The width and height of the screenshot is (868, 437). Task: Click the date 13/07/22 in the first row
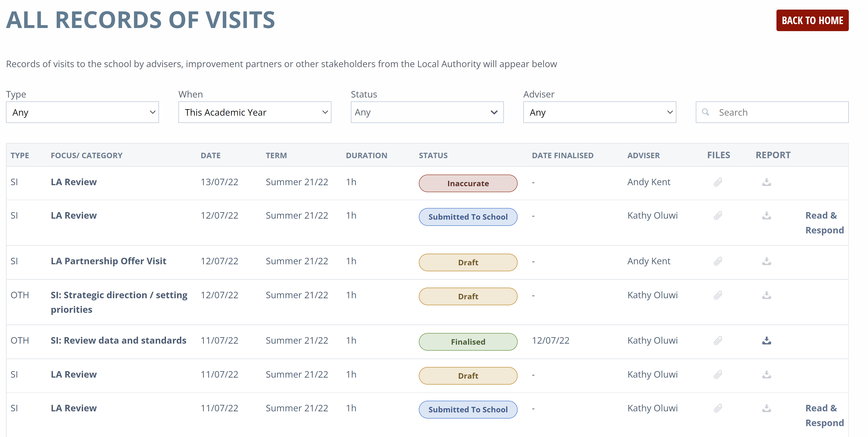pos(219,182)
